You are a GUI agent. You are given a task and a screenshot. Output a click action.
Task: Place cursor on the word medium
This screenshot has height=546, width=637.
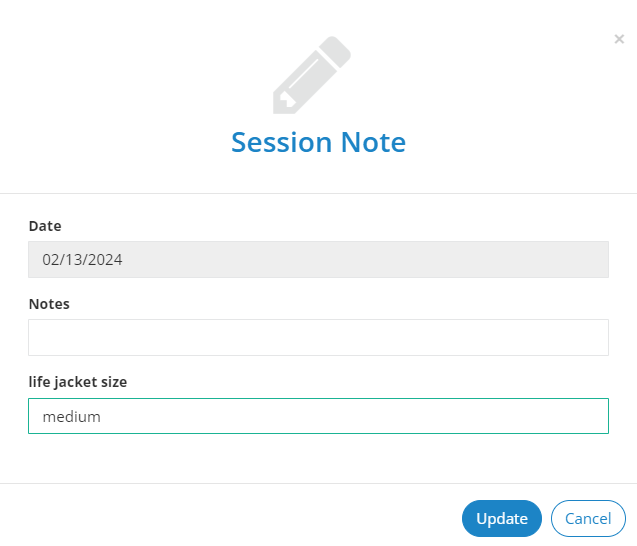(72, 417)
